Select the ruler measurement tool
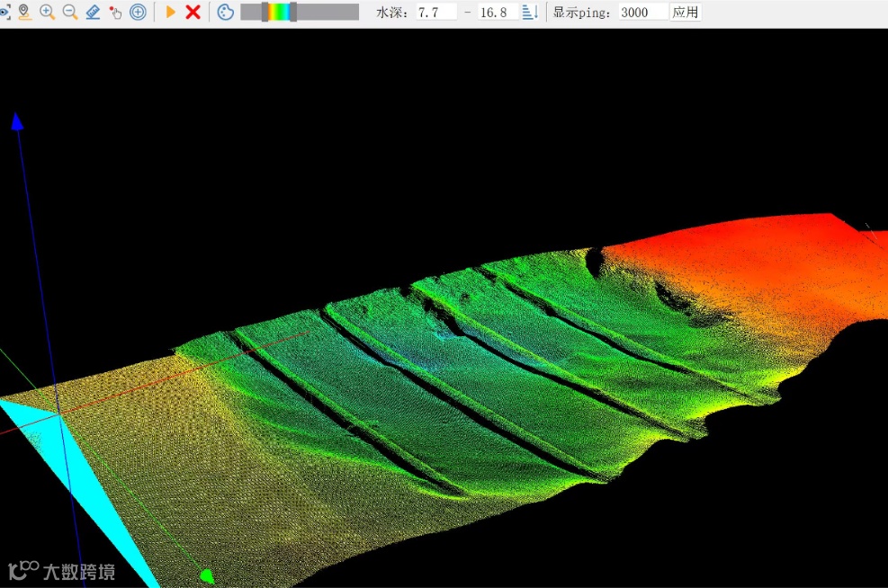This screenshot has height=588, width=888. coord(93,12)
